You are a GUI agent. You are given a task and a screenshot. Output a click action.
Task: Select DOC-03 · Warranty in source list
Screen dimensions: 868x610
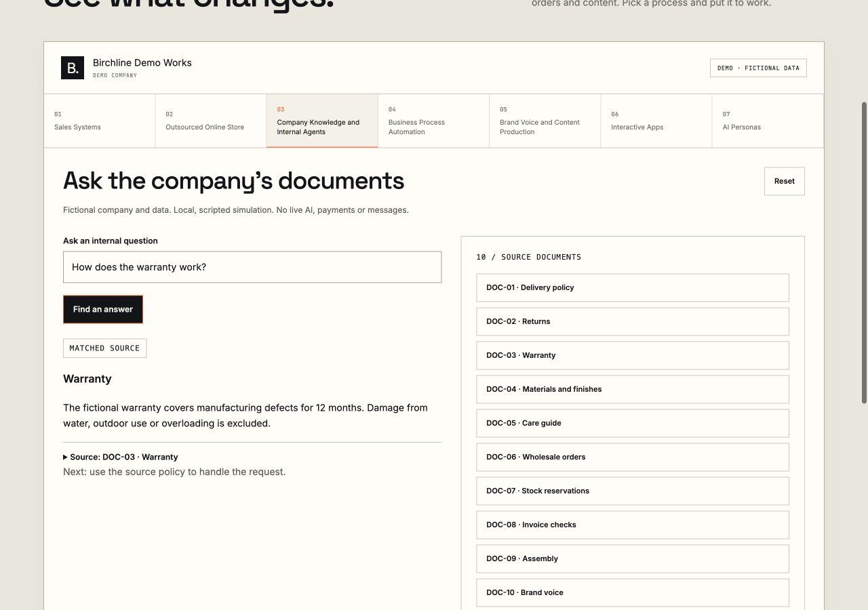[x=633, y=355]
